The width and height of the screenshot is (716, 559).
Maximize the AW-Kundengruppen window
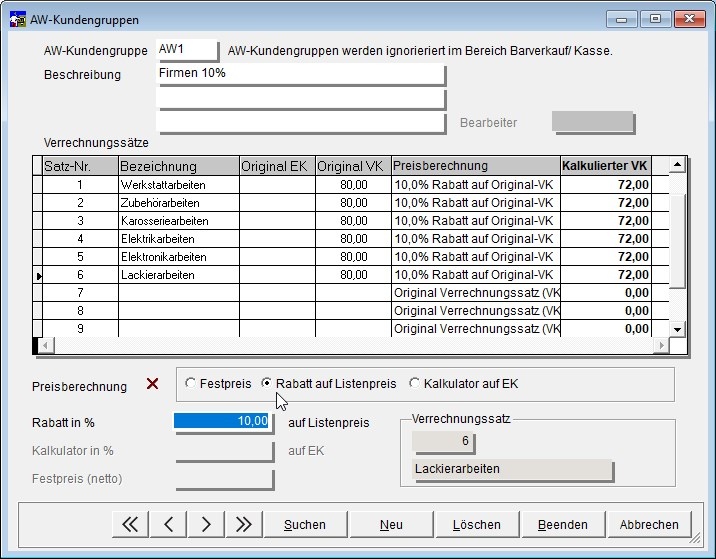click(655, 19)
